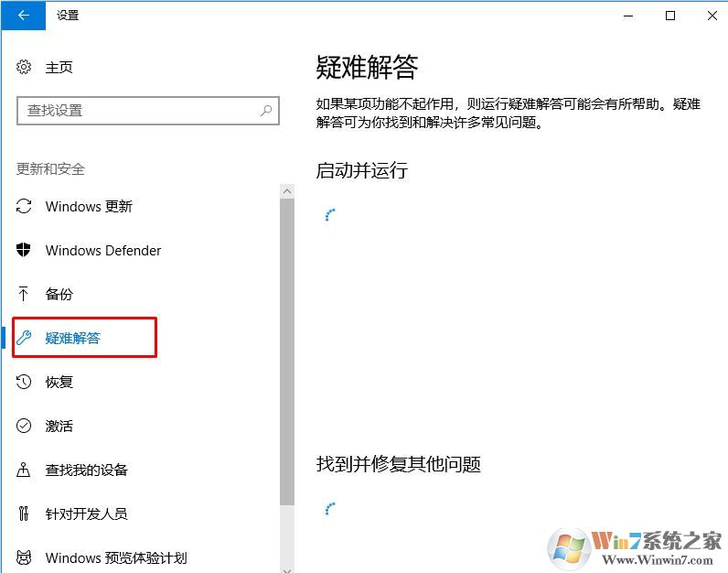
Task: Click the back arrow button in Settings
Action: click(23, 16)
